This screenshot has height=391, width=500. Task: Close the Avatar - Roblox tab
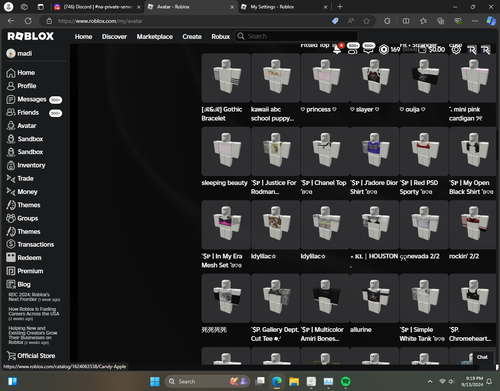[x=232, y=7]
